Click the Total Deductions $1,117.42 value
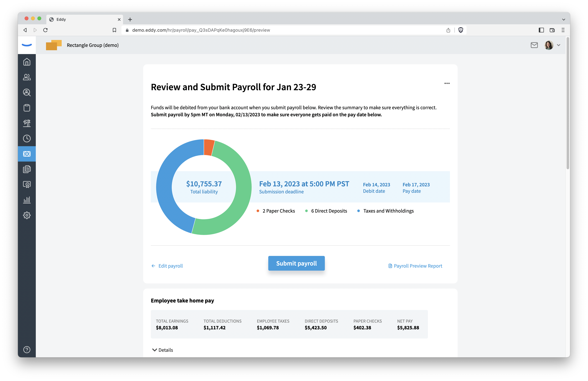Screen dimensions: 588x381 click(214, 328)
